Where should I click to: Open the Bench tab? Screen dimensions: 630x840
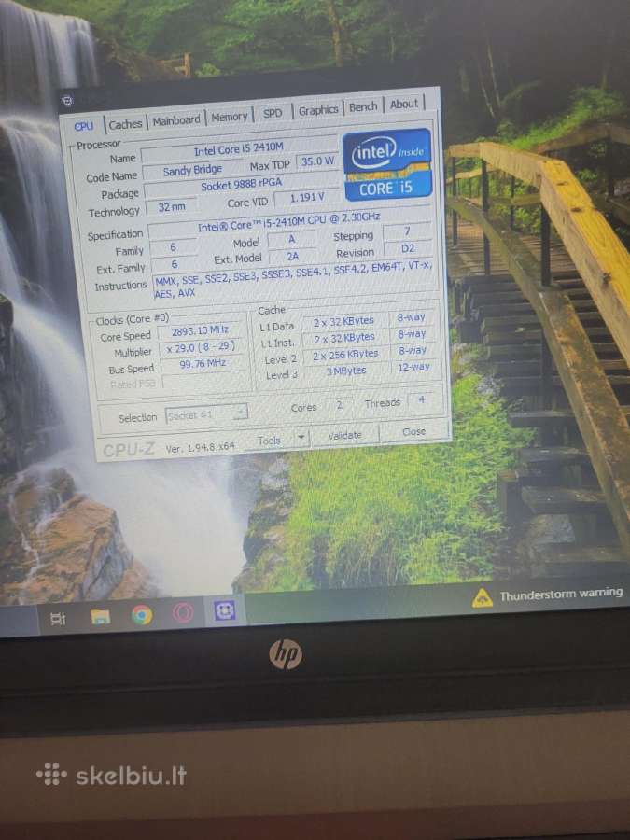tap(363, 107)
